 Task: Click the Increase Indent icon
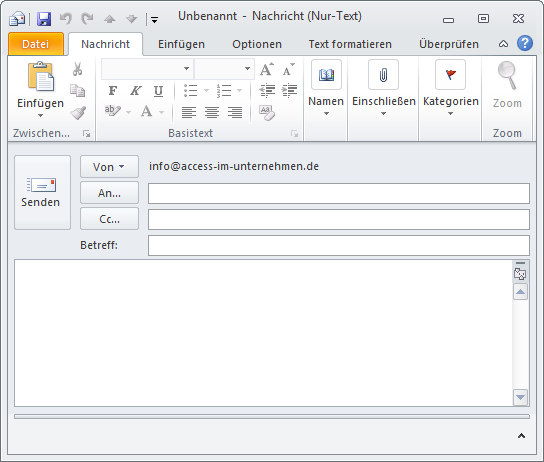pyautogui.click(x=289, y=90)
